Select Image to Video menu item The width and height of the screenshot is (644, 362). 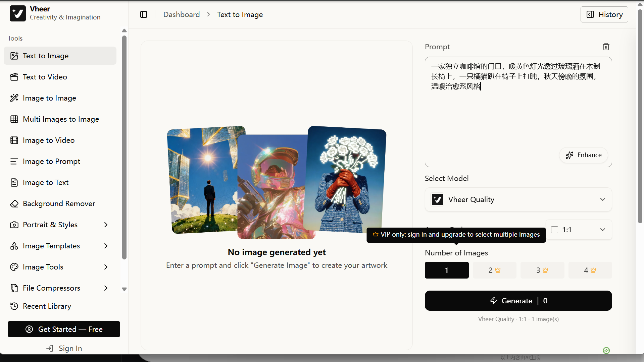pyautogui.click(x=60, y=140)
